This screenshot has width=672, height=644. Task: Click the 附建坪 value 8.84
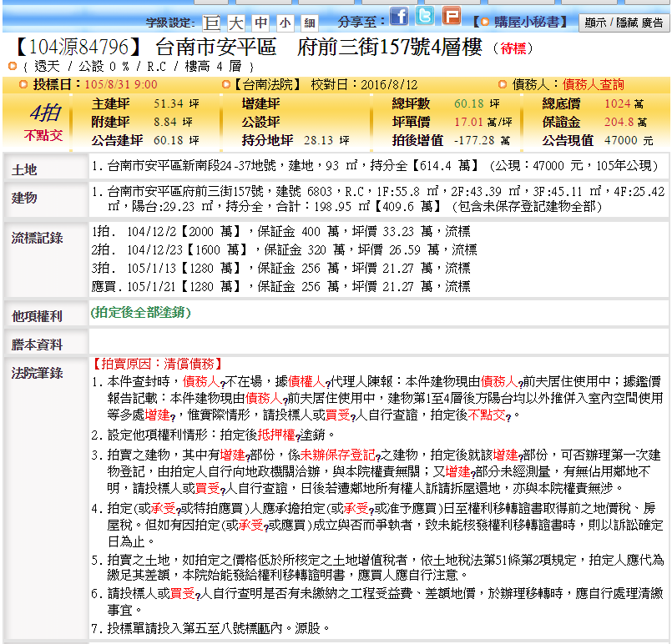[x=165, y=122]
